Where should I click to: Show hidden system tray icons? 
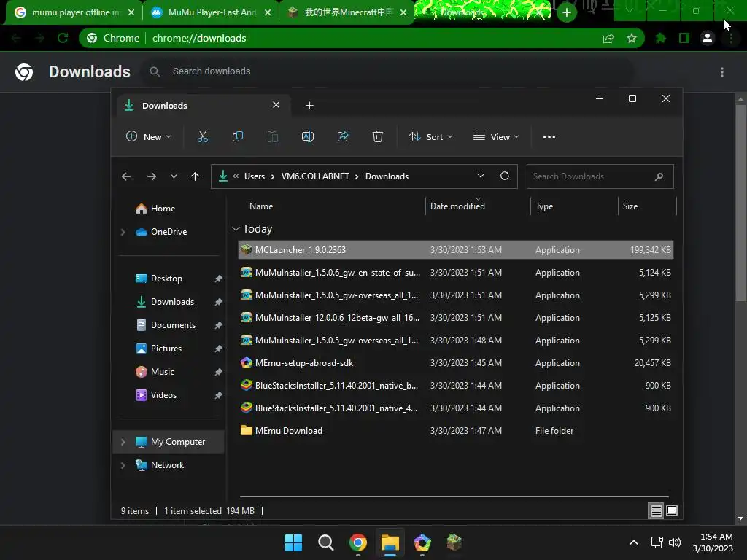point(634,542)
